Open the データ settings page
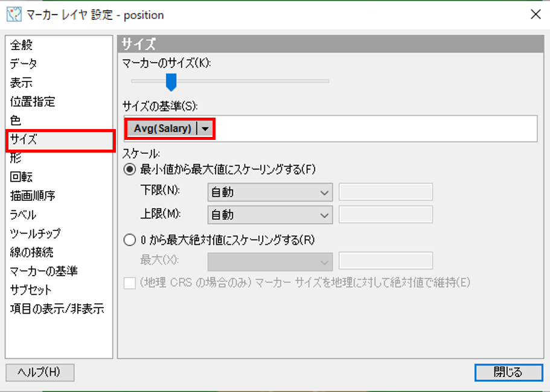This screenshot has height=392, width=550. click(x=24, y=64)
